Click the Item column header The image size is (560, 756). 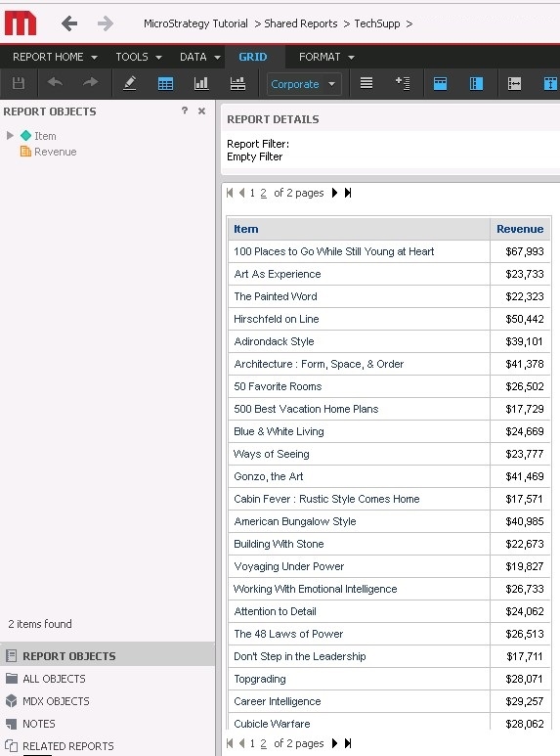click(359, 229)
